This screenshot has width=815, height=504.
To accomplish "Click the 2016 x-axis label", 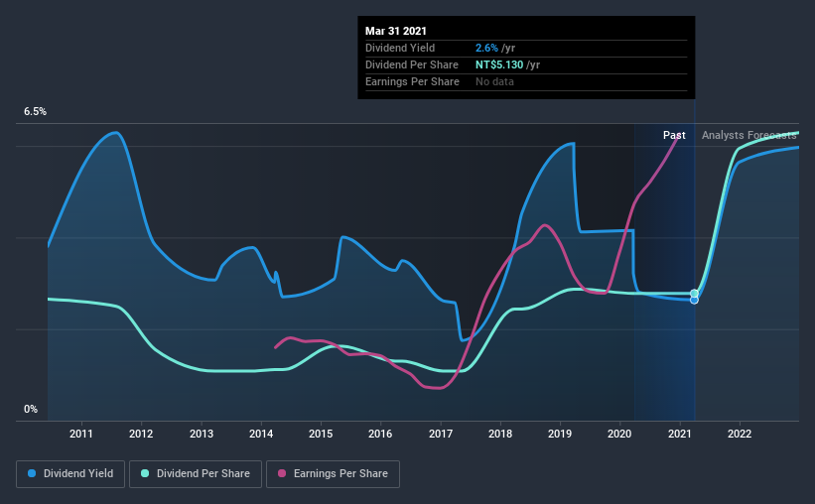I will pos(380,434).
